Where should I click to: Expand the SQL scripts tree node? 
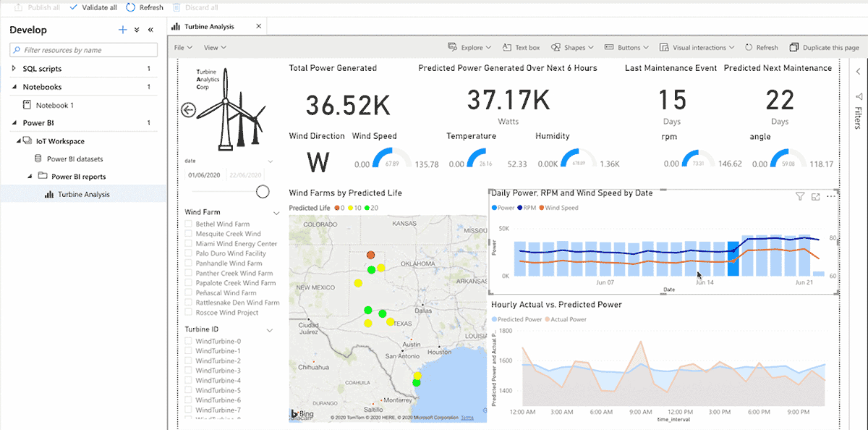point(14,69)
